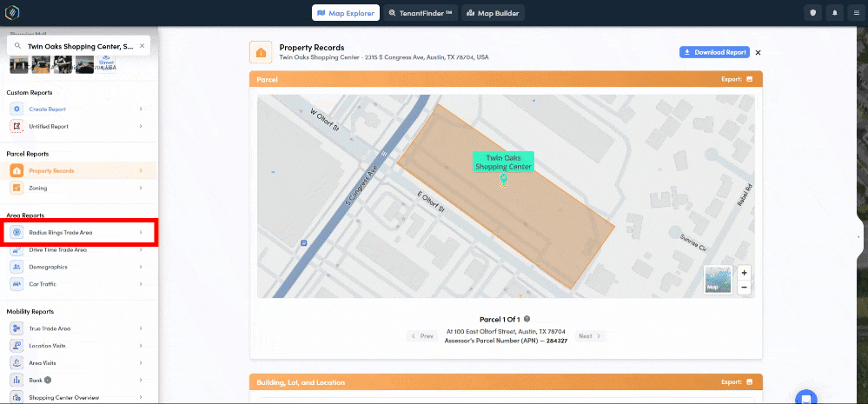
Task: Click the Parcel 1 Of 1 help icon
Action: [x=527, y=319]
